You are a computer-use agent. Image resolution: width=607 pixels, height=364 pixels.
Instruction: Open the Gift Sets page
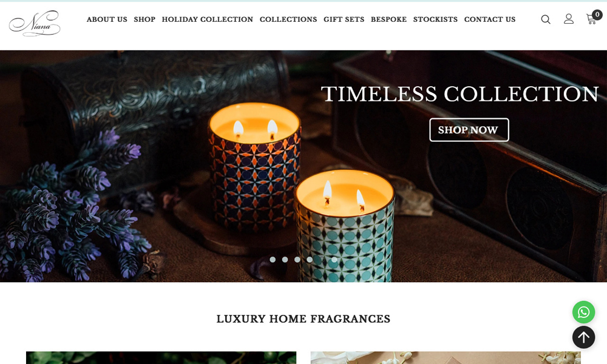[344, 19]
